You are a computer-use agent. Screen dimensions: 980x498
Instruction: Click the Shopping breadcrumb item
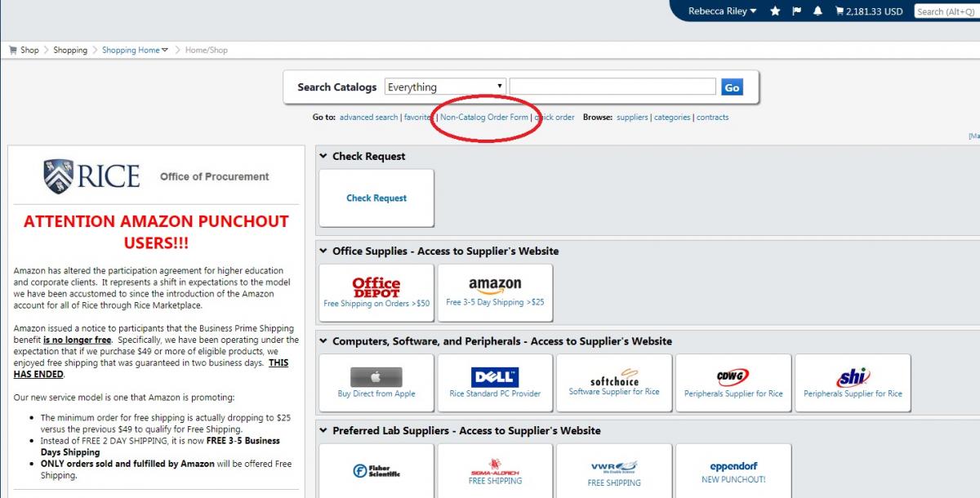70,50
